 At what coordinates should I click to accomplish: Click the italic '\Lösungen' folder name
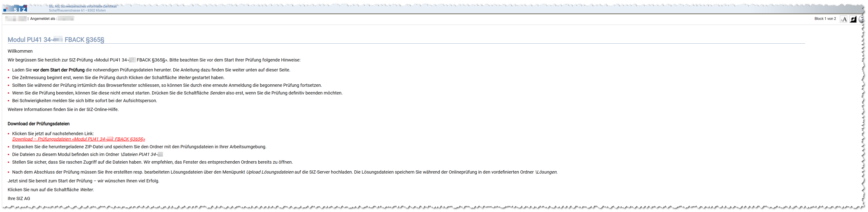(x=546, y=172)
